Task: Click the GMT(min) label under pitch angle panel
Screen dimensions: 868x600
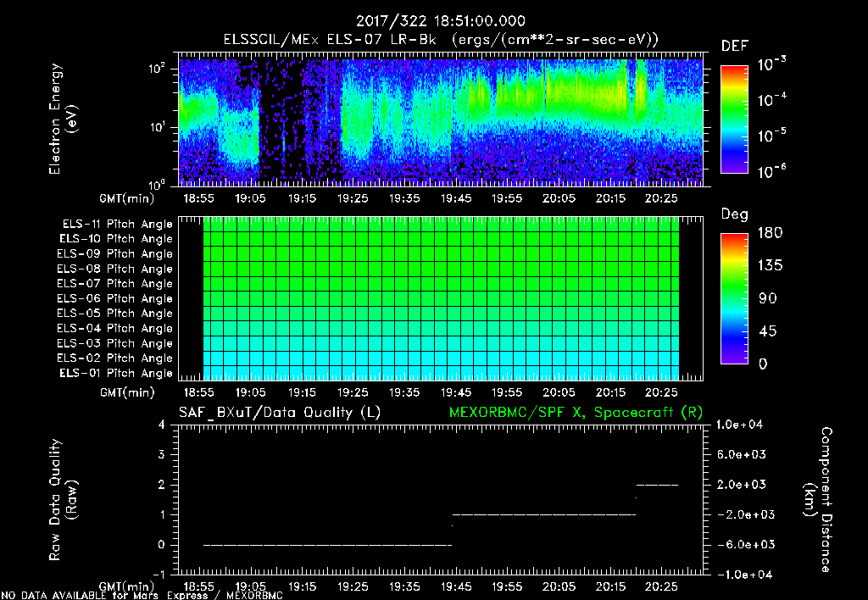Action: 127,393
